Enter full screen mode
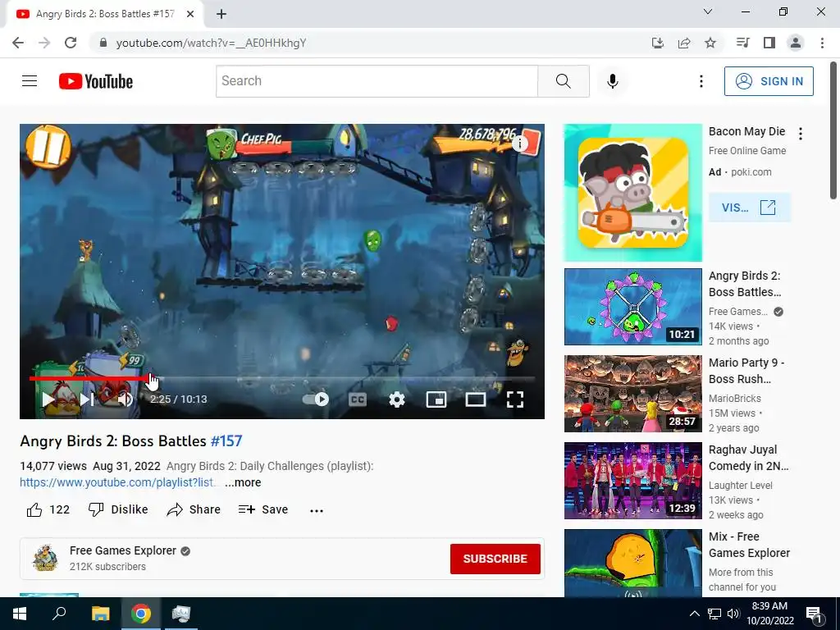The height and width of the screenshot is (630, 840). (515, 399)
